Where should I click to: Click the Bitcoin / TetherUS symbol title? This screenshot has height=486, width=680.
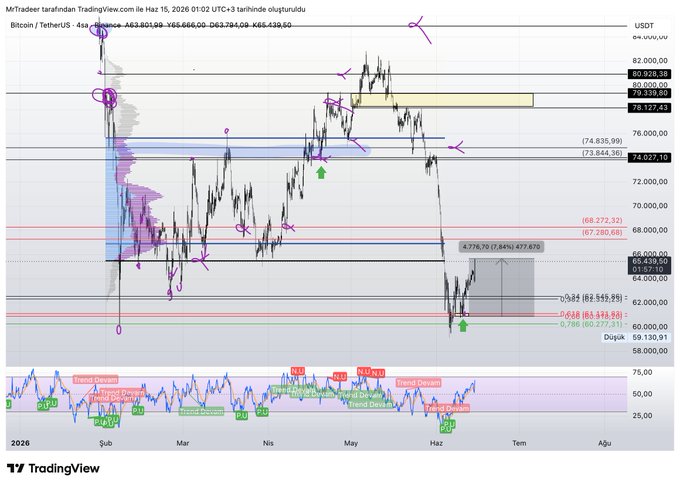tap(44, 25)
